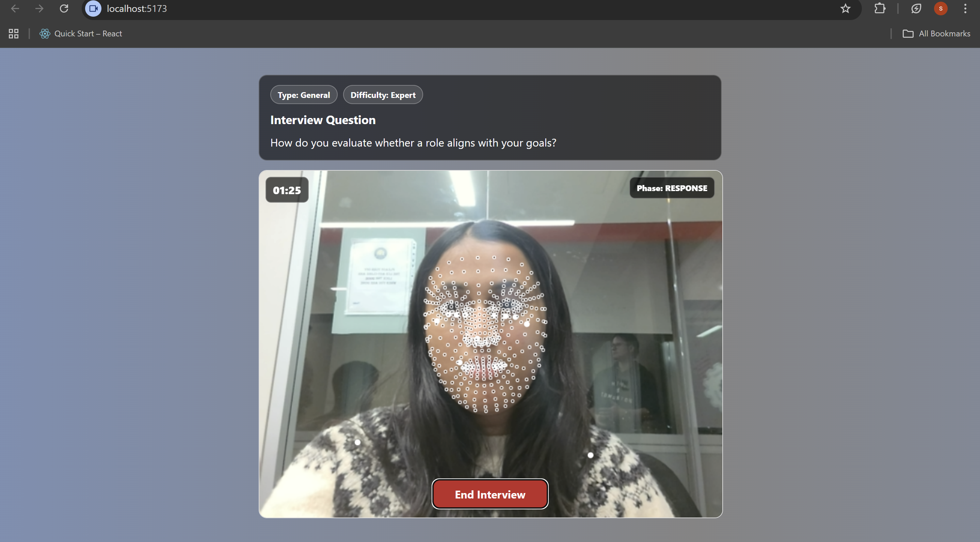The image size is (980, 542).
Task: Click the Difficulty: Expert badge
Action: point(383,95)
